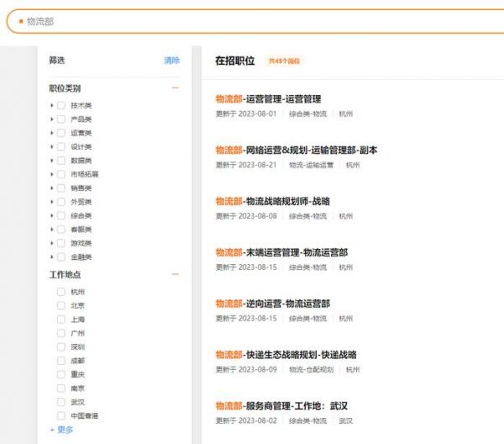Expand the 产品类 category arrow
The width and height of the screenshot is (504, 444).
(52, 119)
